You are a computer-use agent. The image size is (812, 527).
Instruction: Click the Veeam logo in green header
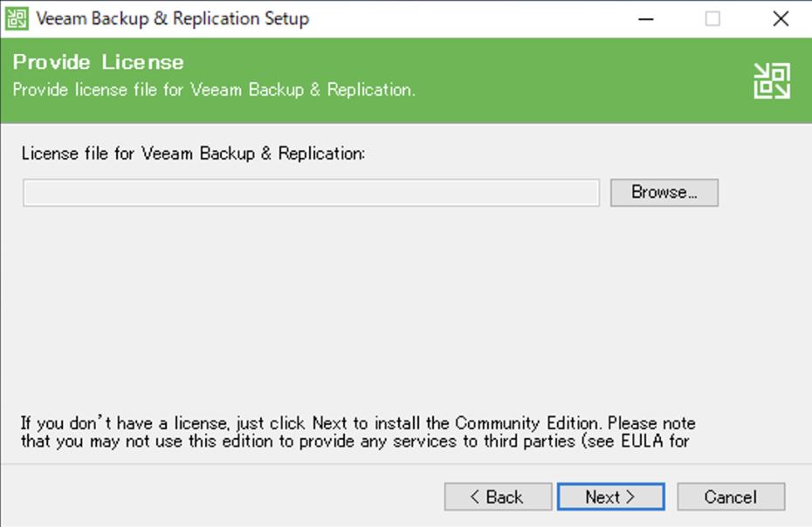point(772,80)
